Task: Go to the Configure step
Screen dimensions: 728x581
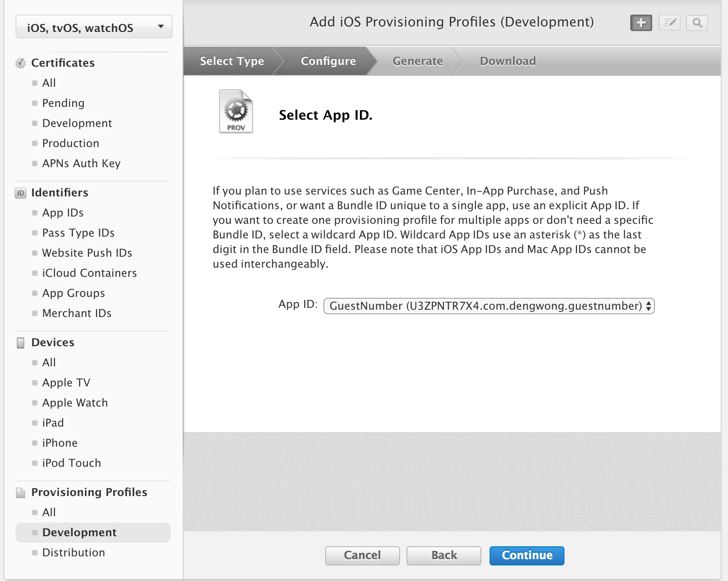Action: pos(328,61)
